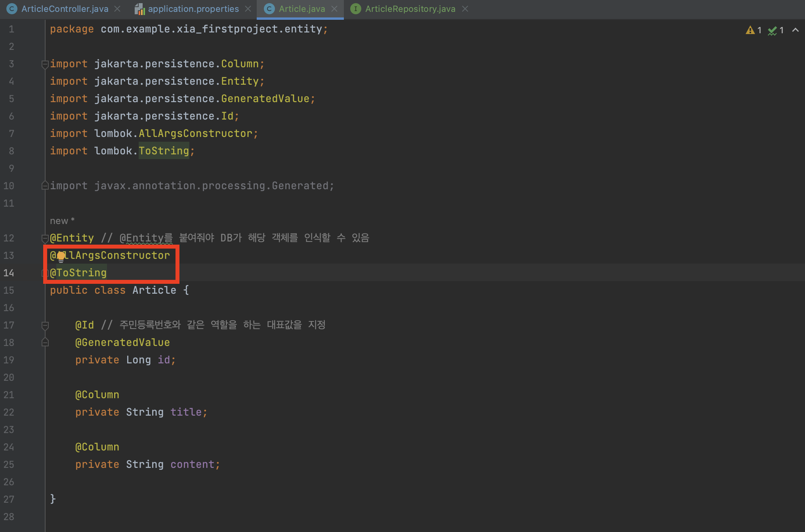Click the @AllArgsConstructor annotation text
805x532 pixels.
119,255
